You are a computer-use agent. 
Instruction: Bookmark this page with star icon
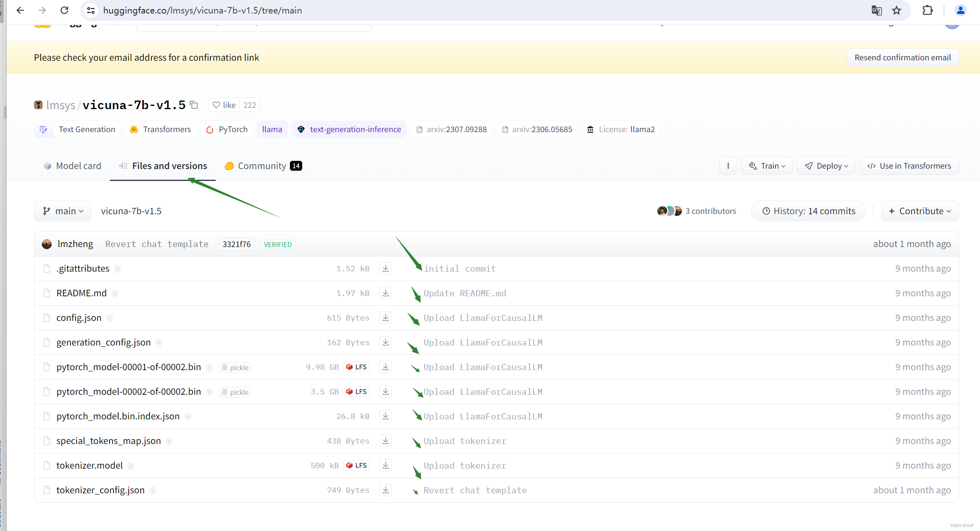896,10
